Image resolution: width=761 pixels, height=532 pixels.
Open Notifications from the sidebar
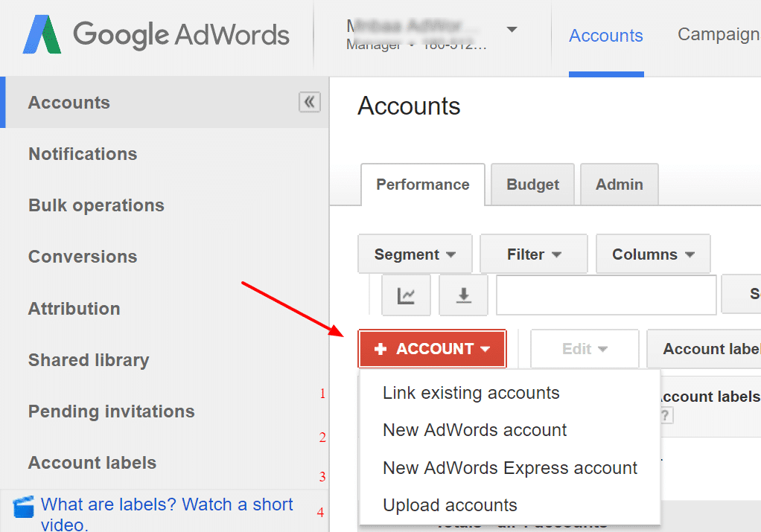coord(82,154)
